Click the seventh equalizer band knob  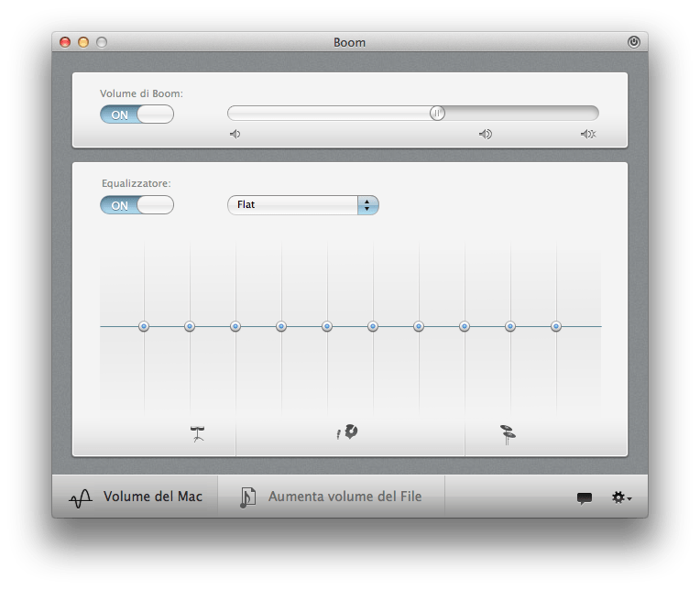point(419,326)
